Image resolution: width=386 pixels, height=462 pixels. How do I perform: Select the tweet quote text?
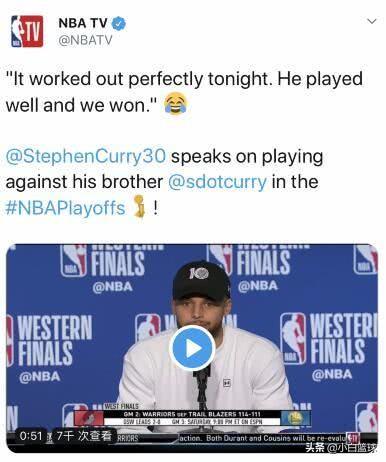[x=184, y=92]
